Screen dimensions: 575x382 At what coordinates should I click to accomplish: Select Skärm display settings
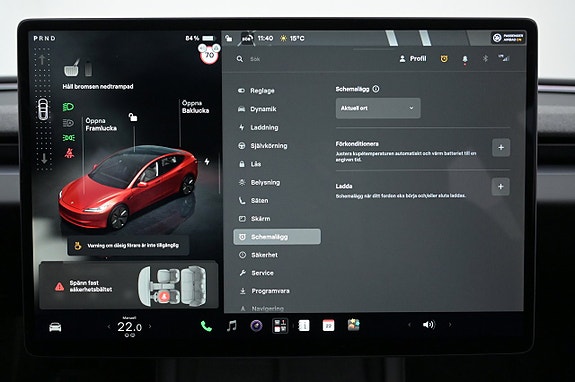pos(255,218)
